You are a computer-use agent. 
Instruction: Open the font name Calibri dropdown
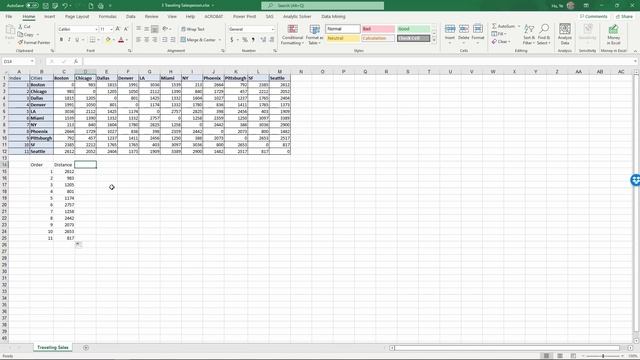96,29
